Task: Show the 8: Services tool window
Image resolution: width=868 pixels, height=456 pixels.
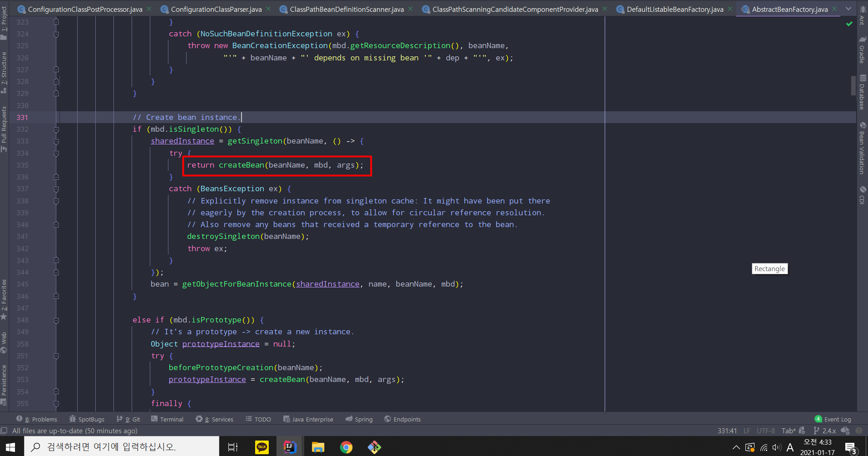Action: click(x=214, y=419)
